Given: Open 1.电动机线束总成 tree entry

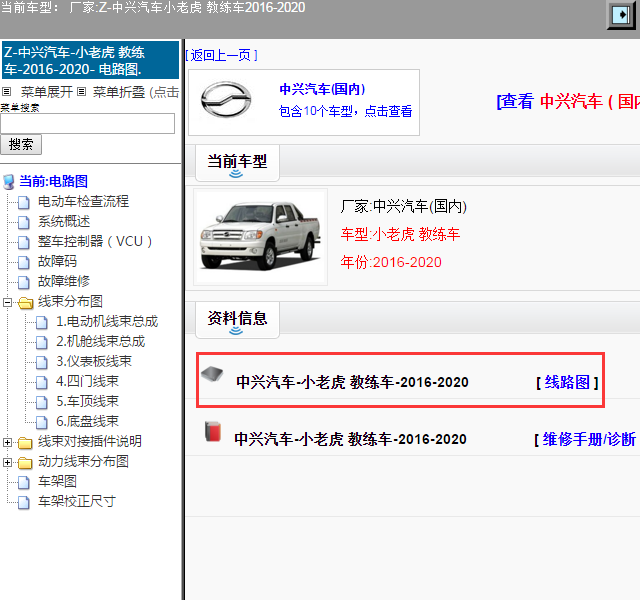Looking at the screenshot, I should (x=107, y=322).
